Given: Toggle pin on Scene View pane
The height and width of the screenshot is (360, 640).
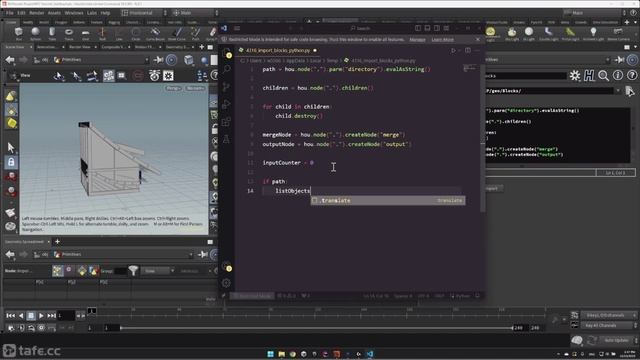Looking at the screenshot, I should 158,60.
